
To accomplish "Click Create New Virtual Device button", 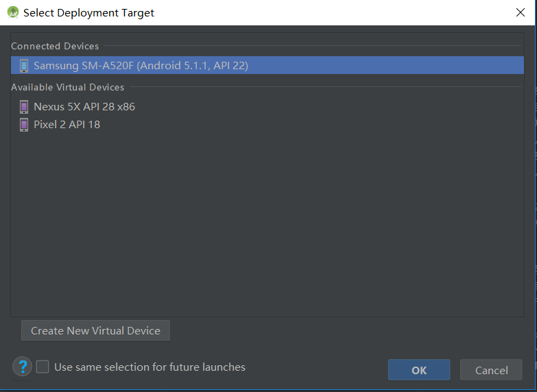I will point(95,330).
